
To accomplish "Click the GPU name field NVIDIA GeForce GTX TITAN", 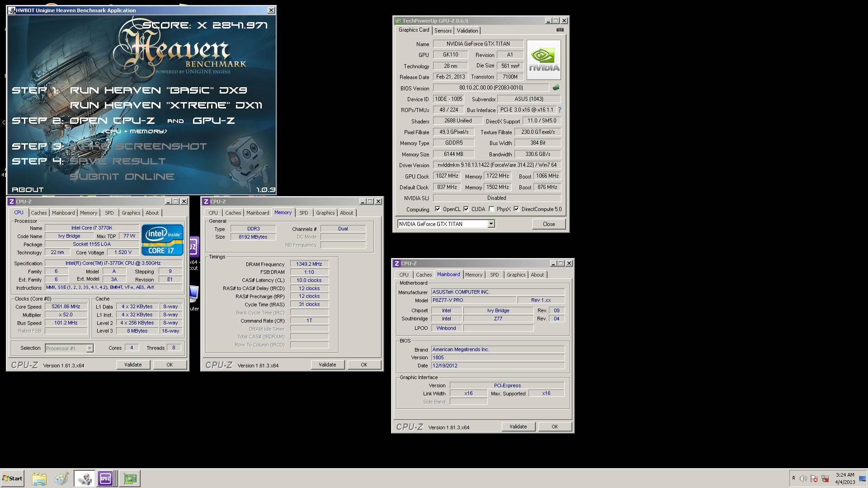I will click(x=478, y=44).
